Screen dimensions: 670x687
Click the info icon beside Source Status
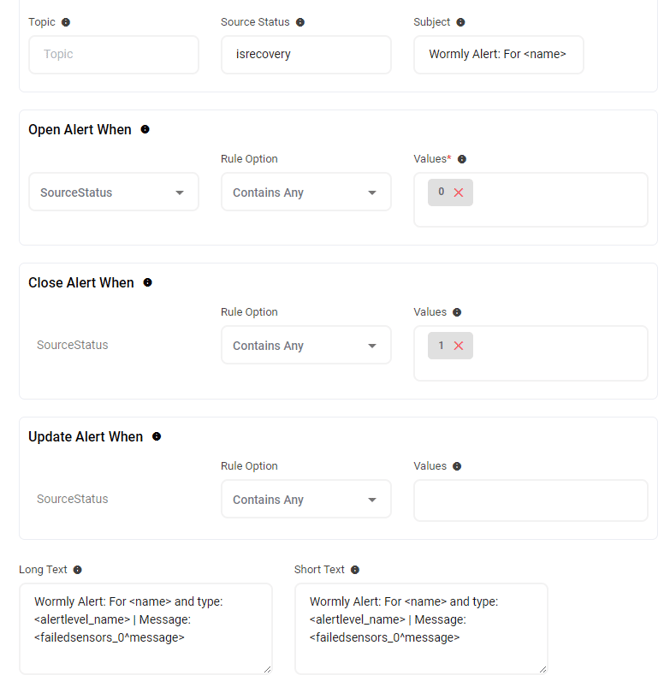300,22
